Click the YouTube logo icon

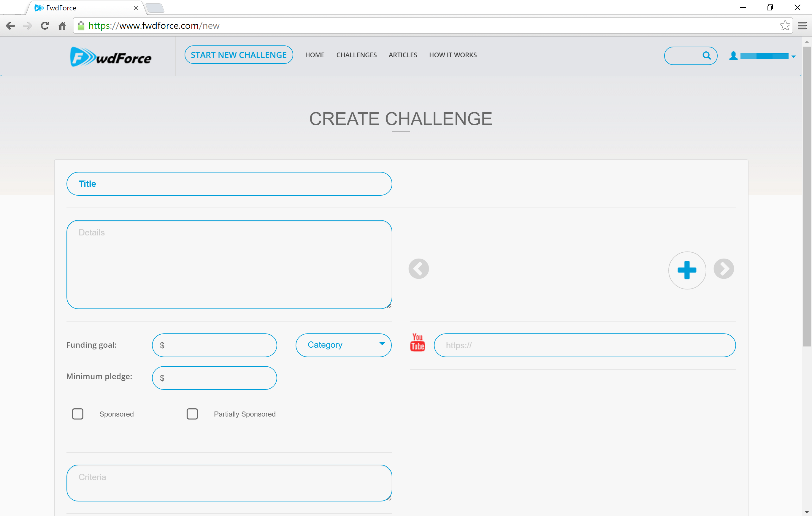click(417, 343)
